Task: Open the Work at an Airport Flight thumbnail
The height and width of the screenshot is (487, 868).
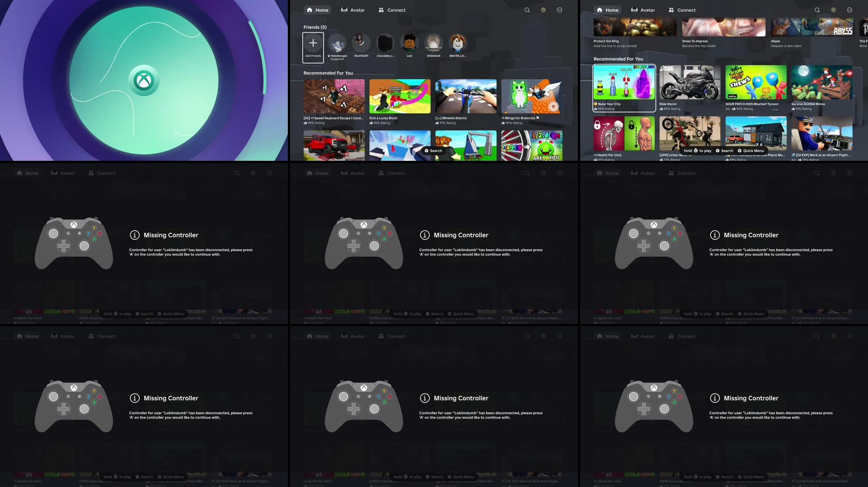Action: coord(822,134)
